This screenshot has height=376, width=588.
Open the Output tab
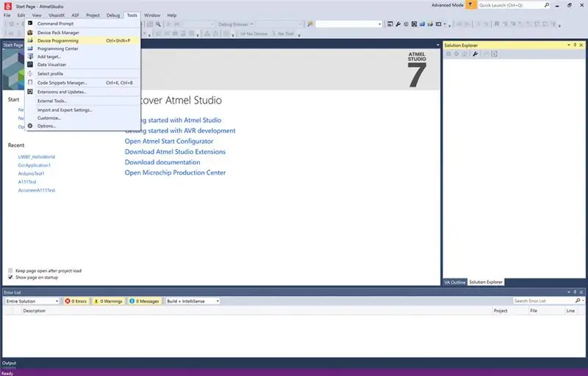(9, 363)
